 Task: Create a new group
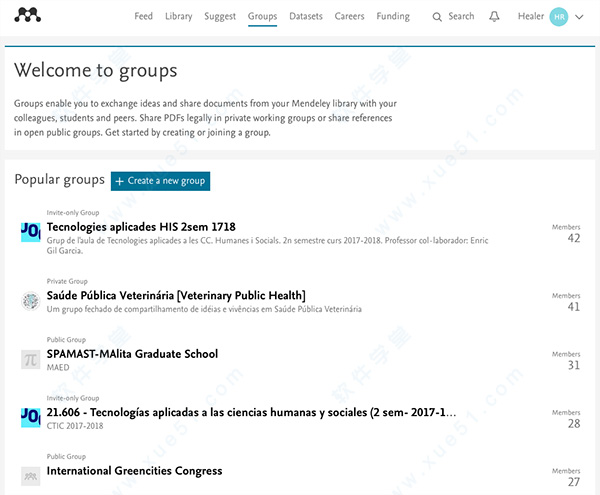(160, 181)
